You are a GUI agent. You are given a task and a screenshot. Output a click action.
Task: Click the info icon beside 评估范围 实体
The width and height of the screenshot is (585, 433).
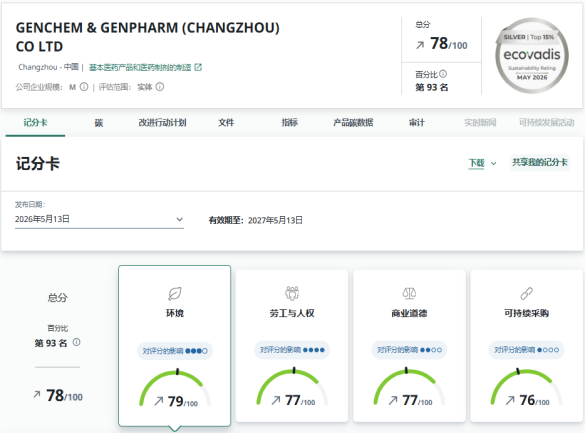click(160, 87)
